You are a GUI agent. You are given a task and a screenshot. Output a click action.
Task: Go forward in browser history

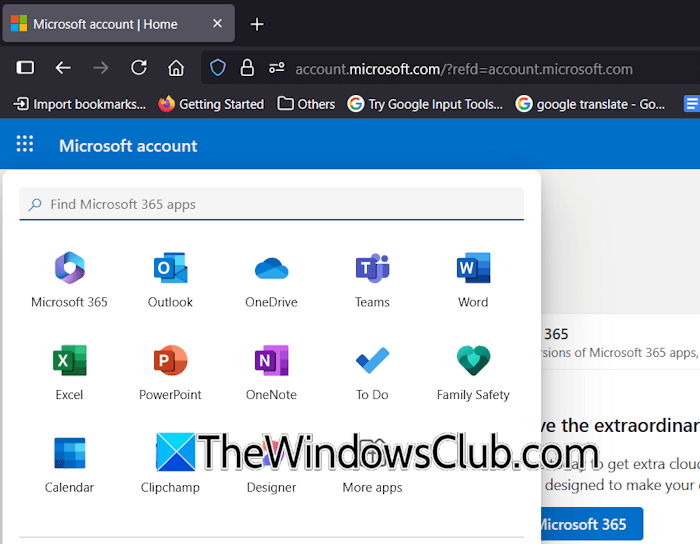point(101,68)
